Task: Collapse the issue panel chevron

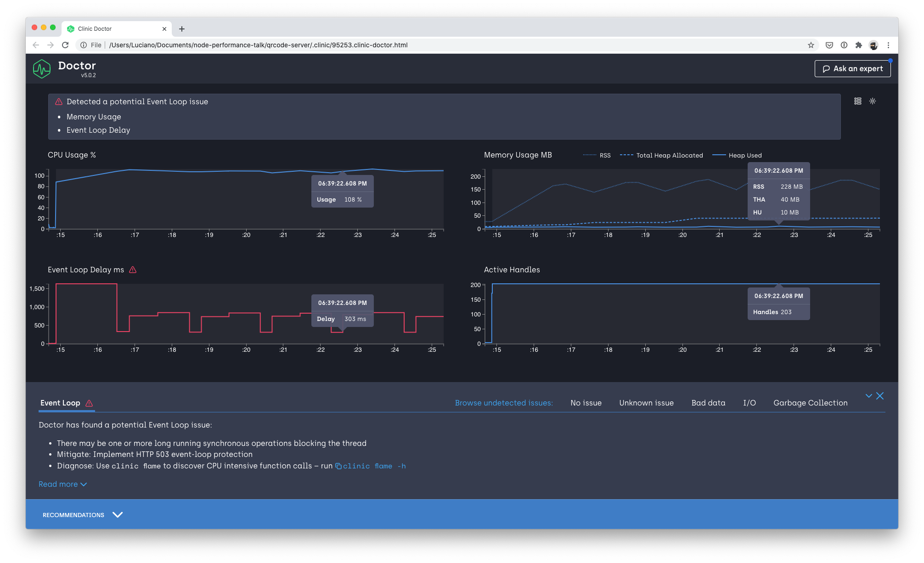Action: tap(868, 396)
